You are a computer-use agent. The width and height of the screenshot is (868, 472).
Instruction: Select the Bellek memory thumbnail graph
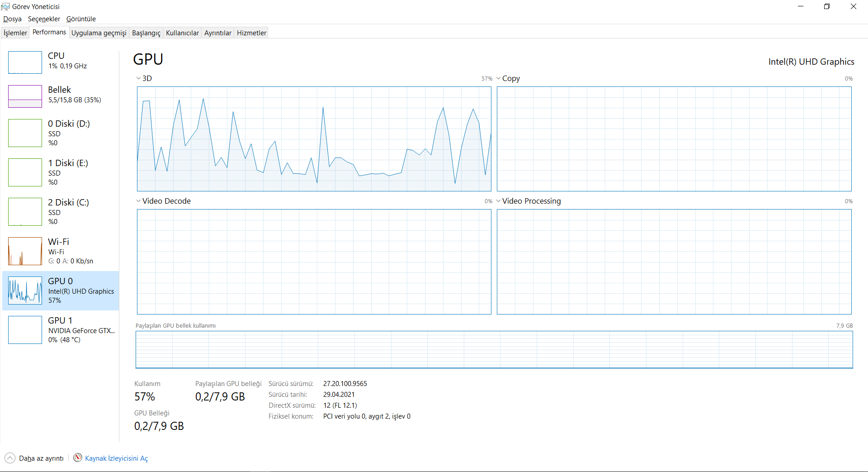coord(25,96)
